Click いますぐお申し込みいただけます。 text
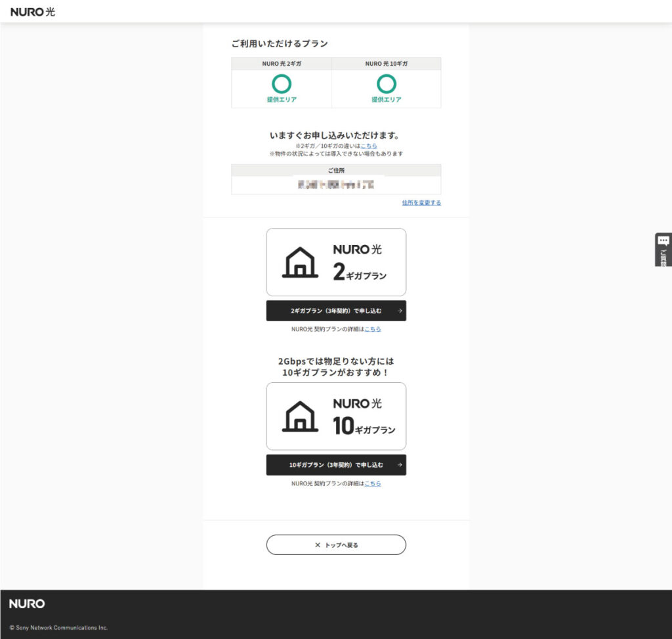 pyautogui.click(x=336, y=135)
